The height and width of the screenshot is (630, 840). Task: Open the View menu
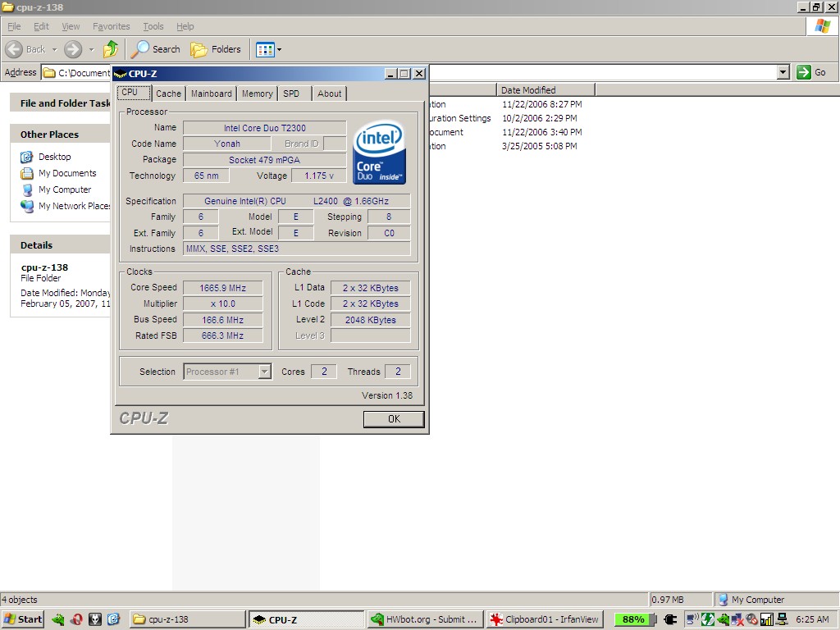(x=71, y=26)
